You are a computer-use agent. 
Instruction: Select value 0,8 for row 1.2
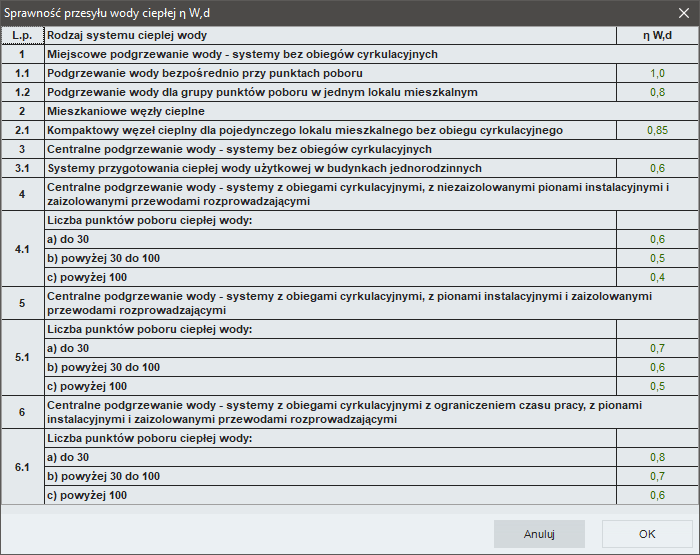pyautogui.click(x=657, y=92)
